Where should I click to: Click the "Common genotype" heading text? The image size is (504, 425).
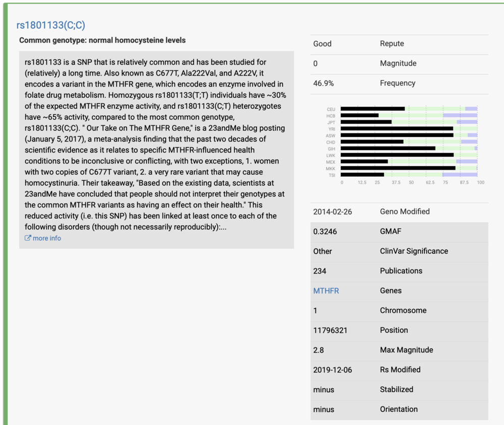click(x=102, y=40)
